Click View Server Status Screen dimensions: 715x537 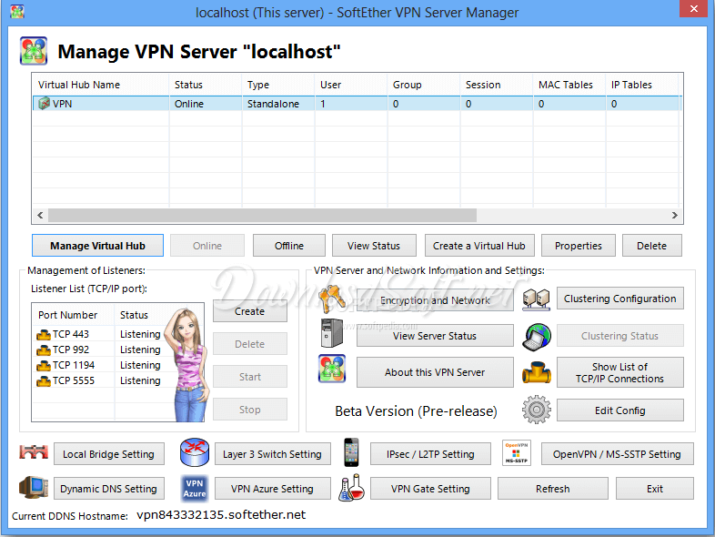[x=435, y=336]
